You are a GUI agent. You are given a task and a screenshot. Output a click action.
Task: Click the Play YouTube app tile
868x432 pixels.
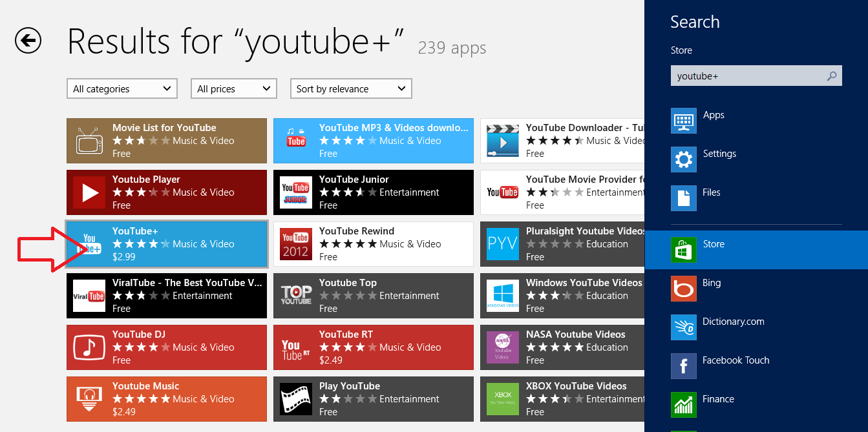[373, 399]
